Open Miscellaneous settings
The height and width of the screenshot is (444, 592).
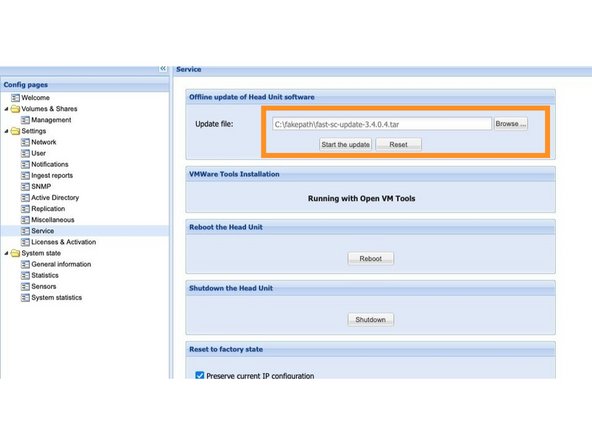(x=53, y=220)
